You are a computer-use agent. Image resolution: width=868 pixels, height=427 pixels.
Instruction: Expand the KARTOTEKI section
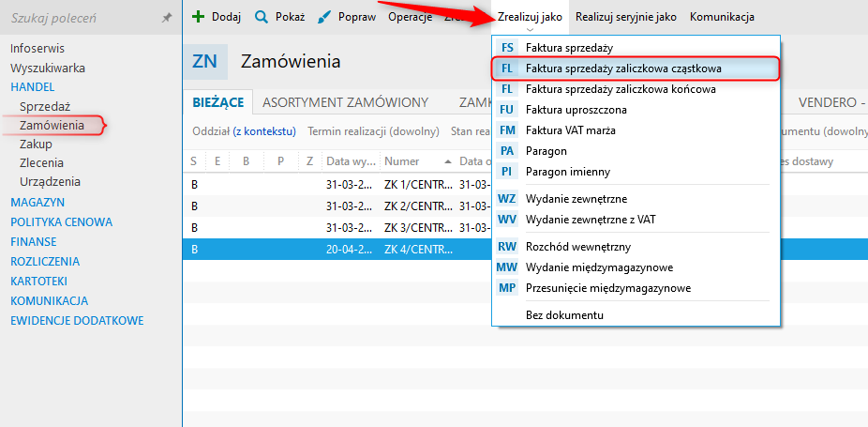pos(38,282)
